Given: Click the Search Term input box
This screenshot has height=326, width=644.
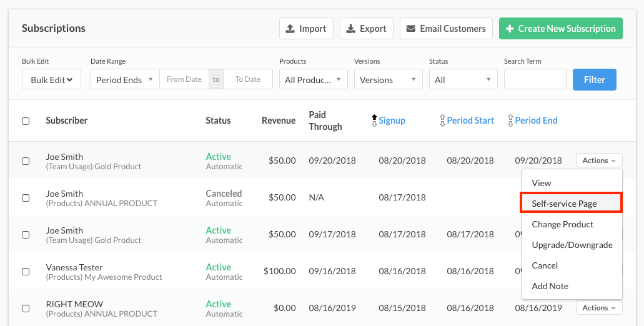Looking at the screenshot, I should [x=535, y=79].
